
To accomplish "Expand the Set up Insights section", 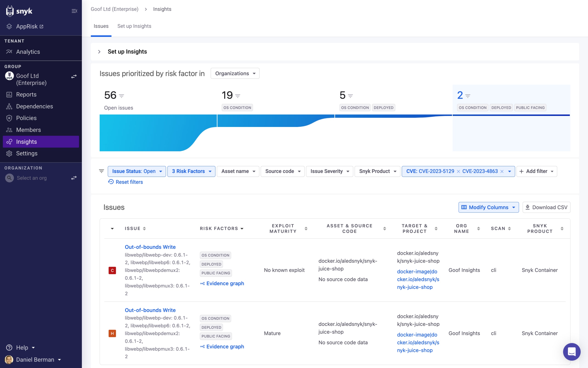I will 99,52.
